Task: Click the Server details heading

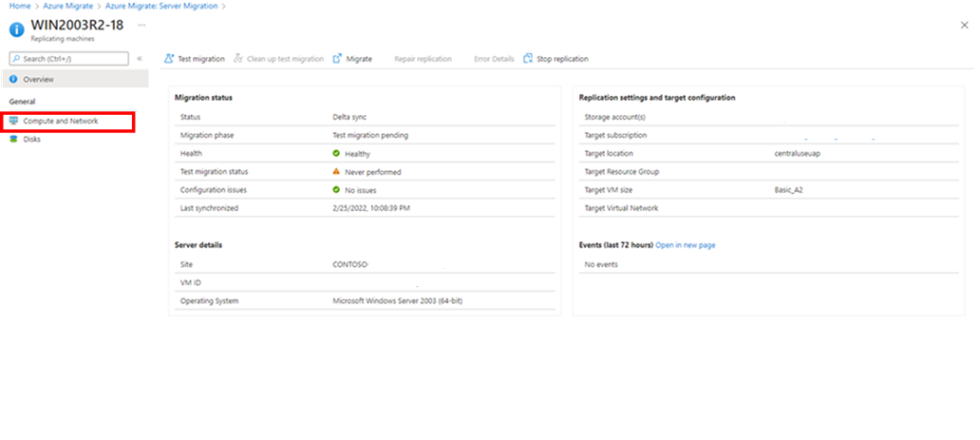Action: click(198, 245)
